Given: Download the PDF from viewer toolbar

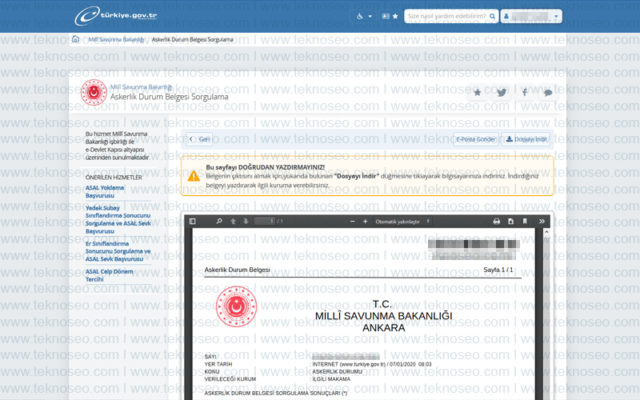Looking at the screenshot, I should pyautogui.click(x=511, y=221).
